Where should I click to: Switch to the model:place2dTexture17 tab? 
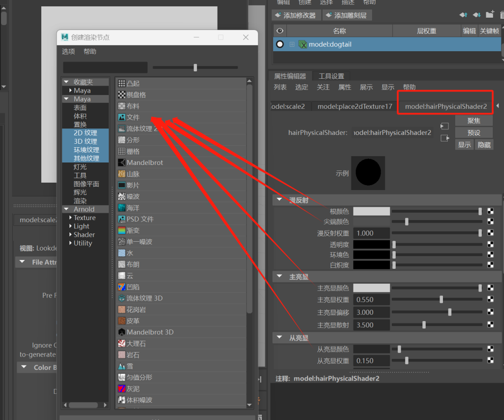tap(355, 106)
